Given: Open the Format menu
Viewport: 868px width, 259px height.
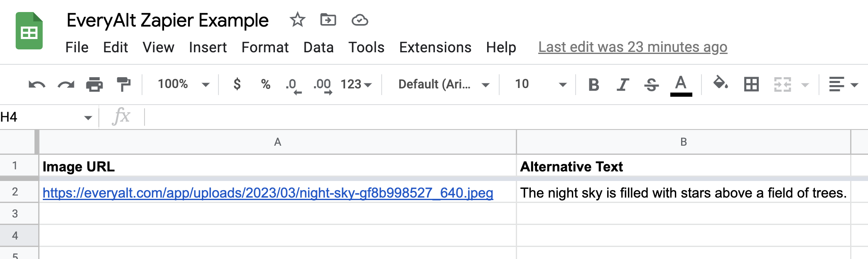Looking at the screenshot, I should point(265,47).
